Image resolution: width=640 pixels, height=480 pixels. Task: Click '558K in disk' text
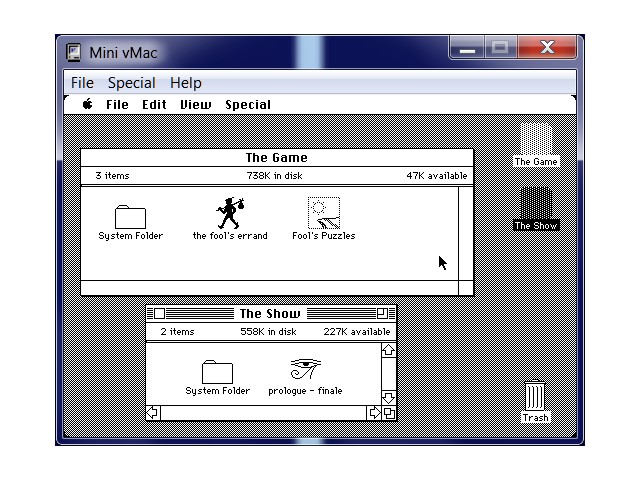coord(268,331)
